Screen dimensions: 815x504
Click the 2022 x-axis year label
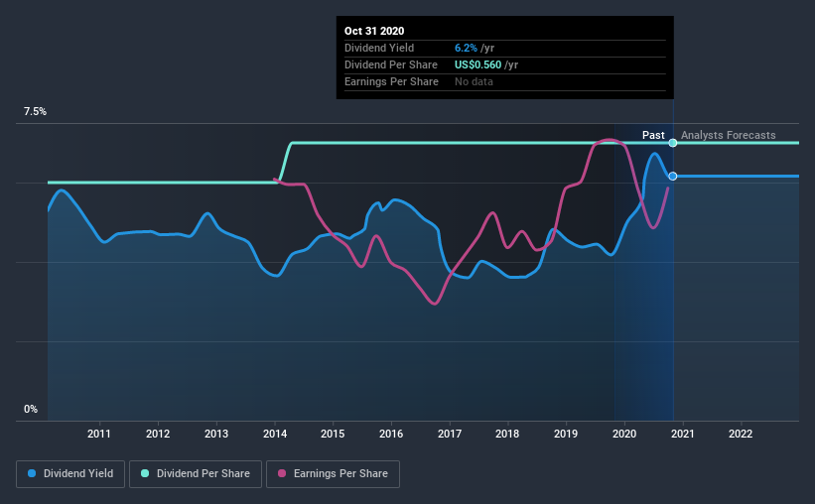(741, 434)
